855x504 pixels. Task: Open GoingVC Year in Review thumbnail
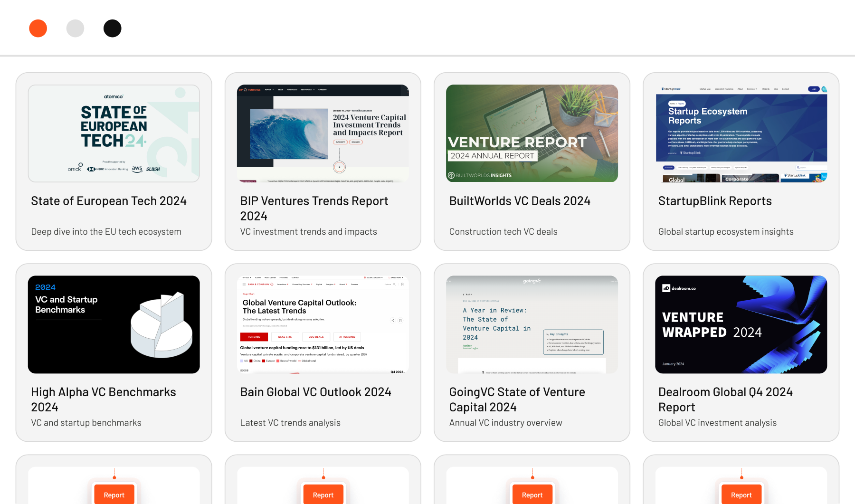pyautogui.click(x=532, y=324)
